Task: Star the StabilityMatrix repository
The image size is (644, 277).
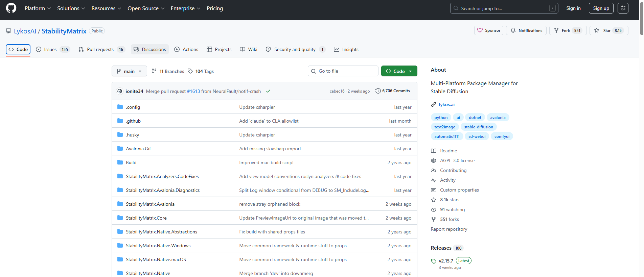Action: (609, 30)
